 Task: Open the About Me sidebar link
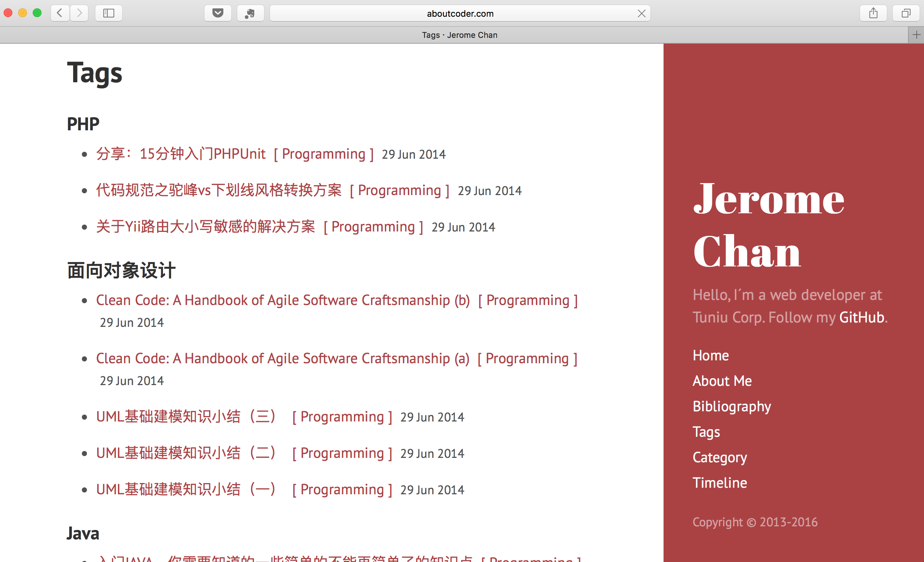(x=722, y=381)
